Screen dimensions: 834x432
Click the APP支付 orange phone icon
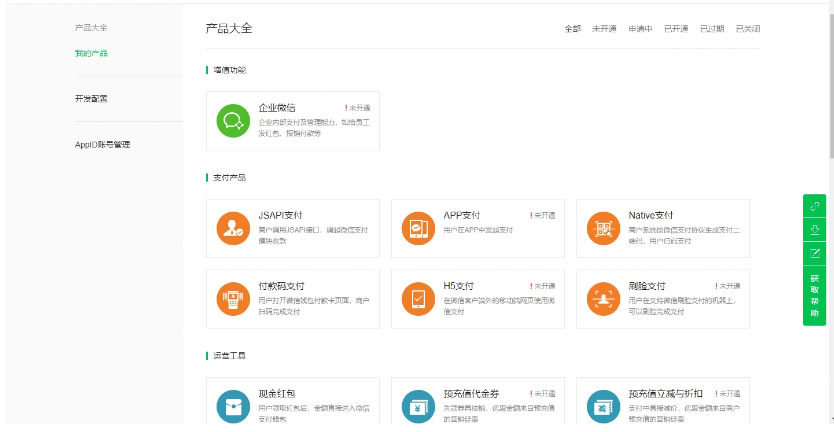[x=417, y=228]
